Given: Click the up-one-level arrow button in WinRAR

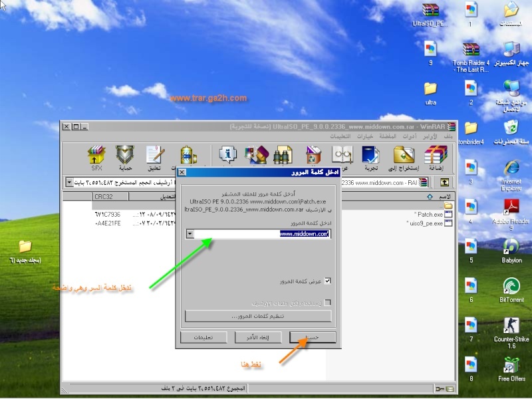Looking at the screenshot, I should click(x=444, y=182).
